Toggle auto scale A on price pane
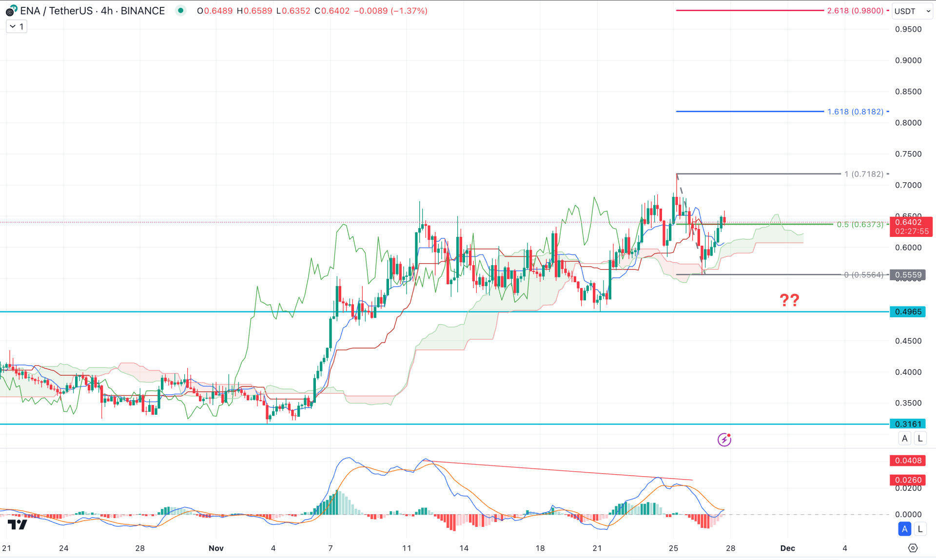 click(905, 438)
